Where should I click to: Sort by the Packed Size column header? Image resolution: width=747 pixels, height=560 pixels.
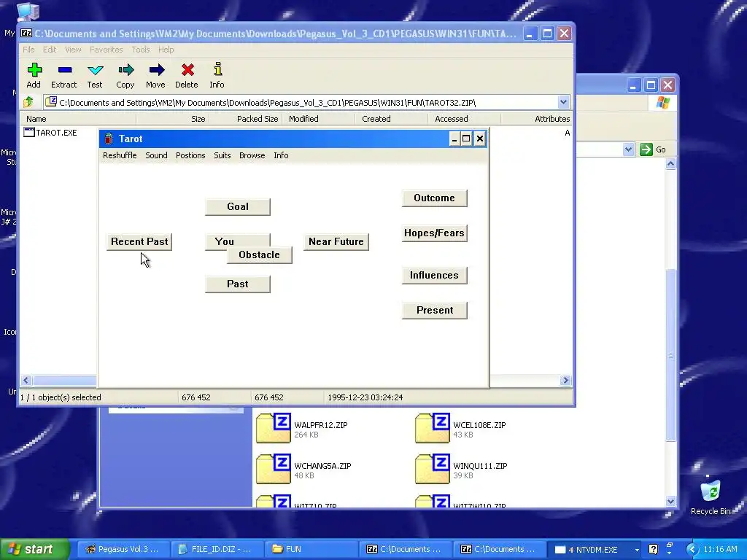pos(245,119)
